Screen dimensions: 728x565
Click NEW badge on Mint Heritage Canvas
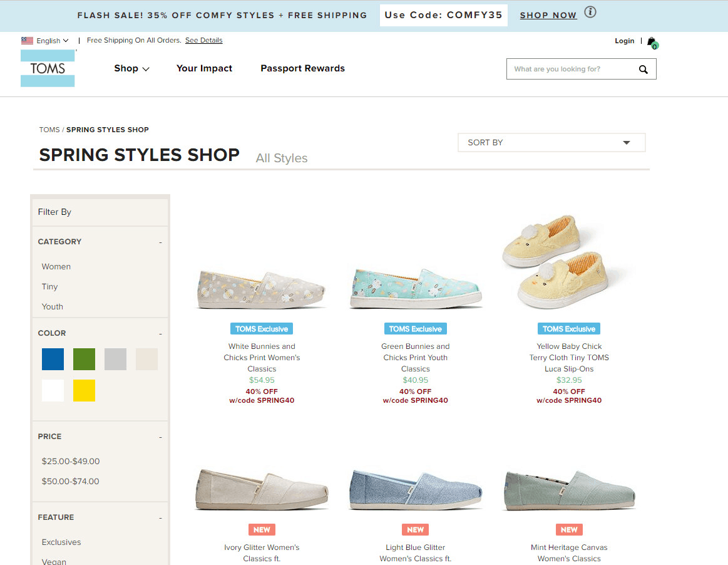[x=569, y=530]
